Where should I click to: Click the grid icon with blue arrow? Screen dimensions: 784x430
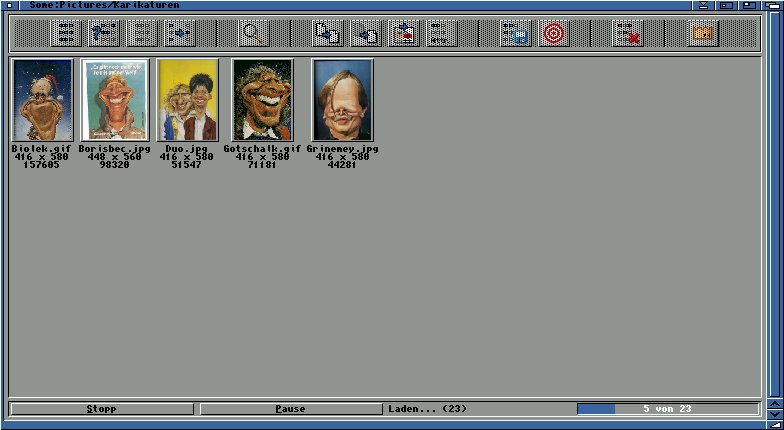(x=180, y=33)
